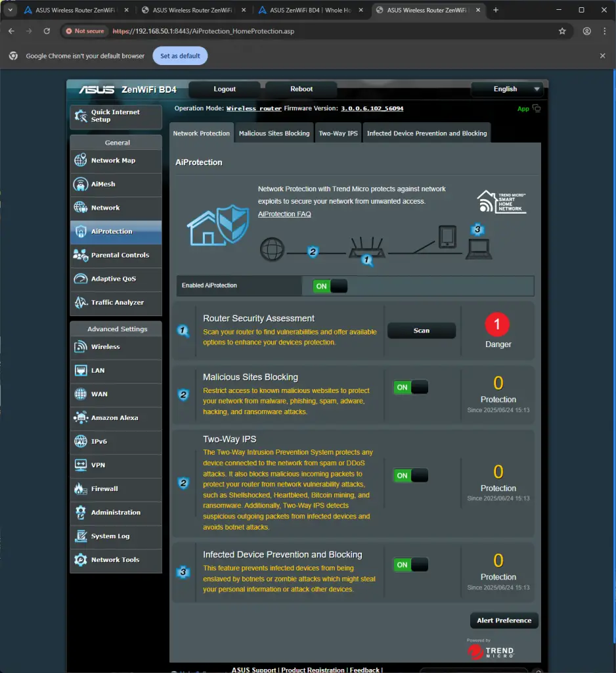Toggle the Two-Way IPS switch

click(410, 475)
